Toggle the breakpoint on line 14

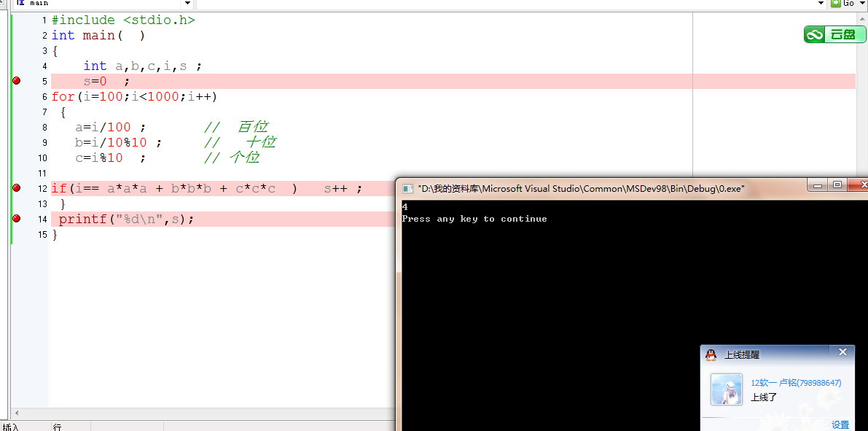click(16, 219)
